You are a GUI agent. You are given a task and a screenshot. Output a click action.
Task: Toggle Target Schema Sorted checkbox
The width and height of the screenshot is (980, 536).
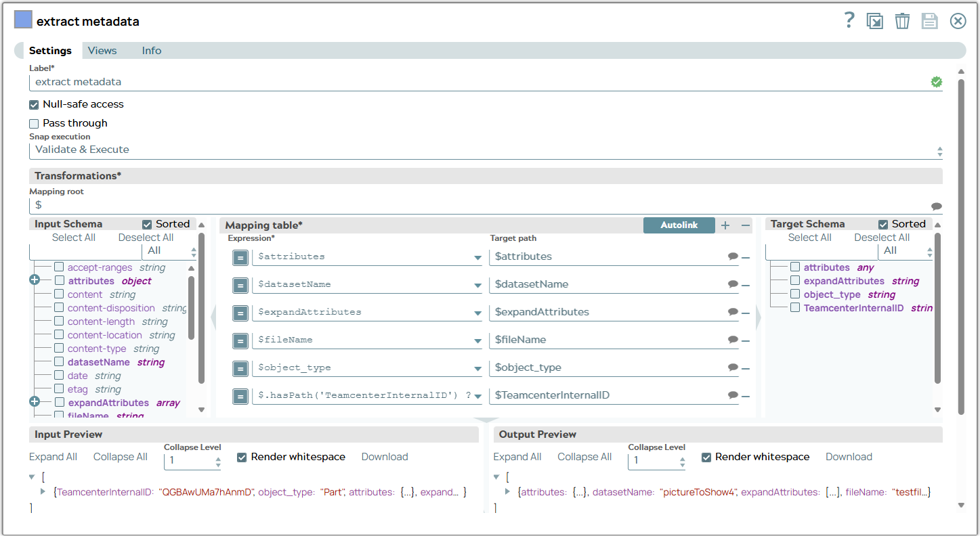pos(883,224)
